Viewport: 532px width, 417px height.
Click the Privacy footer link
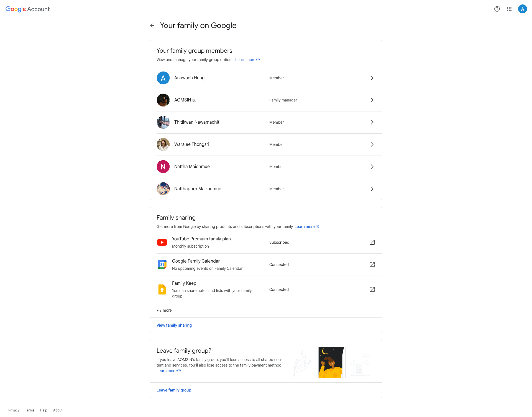[14, 410]
